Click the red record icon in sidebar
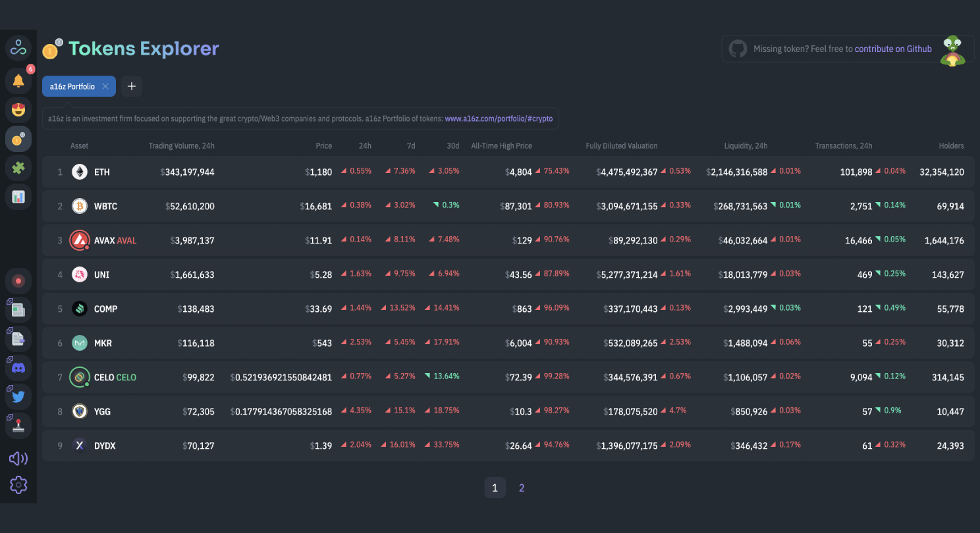 click(x=18, y=281)
